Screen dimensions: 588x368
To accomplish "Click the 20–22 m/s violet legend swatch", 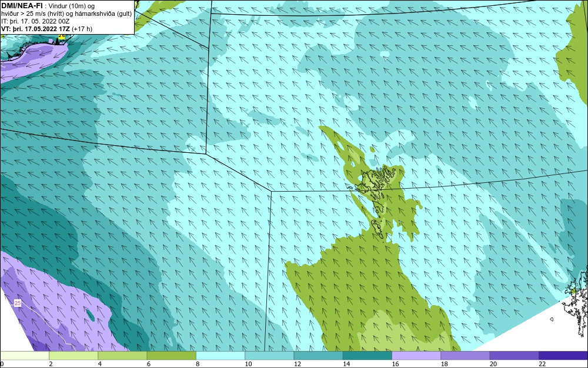I will click(x=514, y=356).
